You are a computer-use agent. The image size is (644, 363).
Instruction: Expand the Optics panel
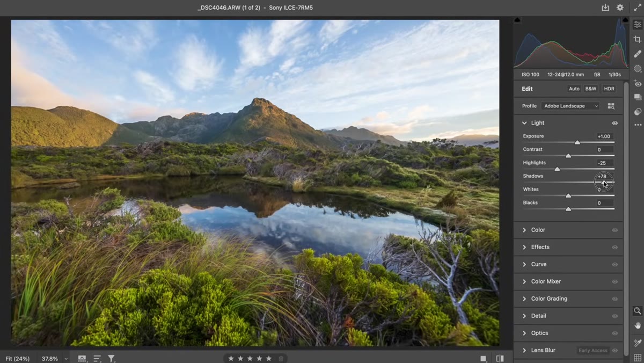524,333
